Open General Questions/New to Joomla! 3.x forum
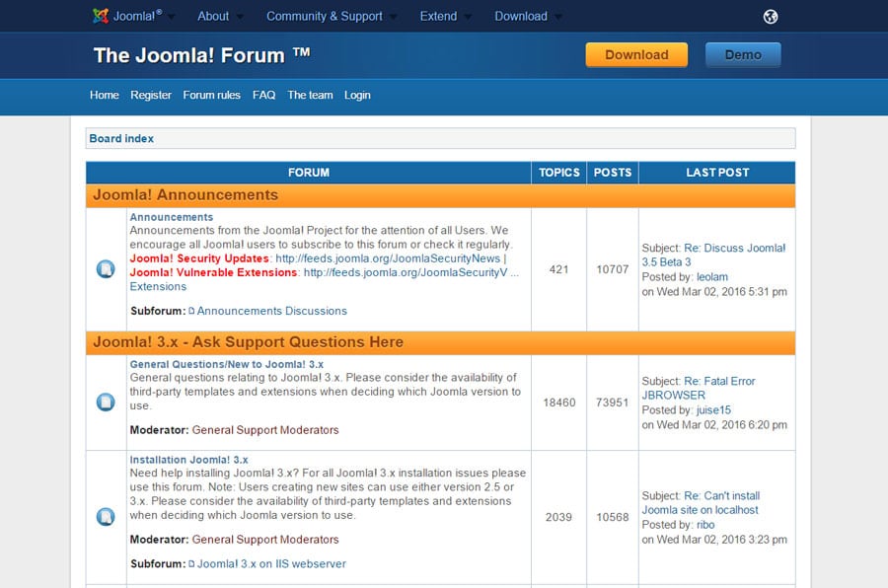The width and height of the screenshot is (888, 588). [x=227, y=364]
